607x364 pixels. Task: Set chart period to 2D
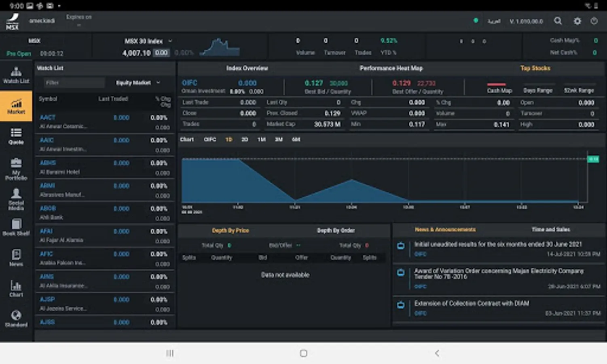click(245, 139)
